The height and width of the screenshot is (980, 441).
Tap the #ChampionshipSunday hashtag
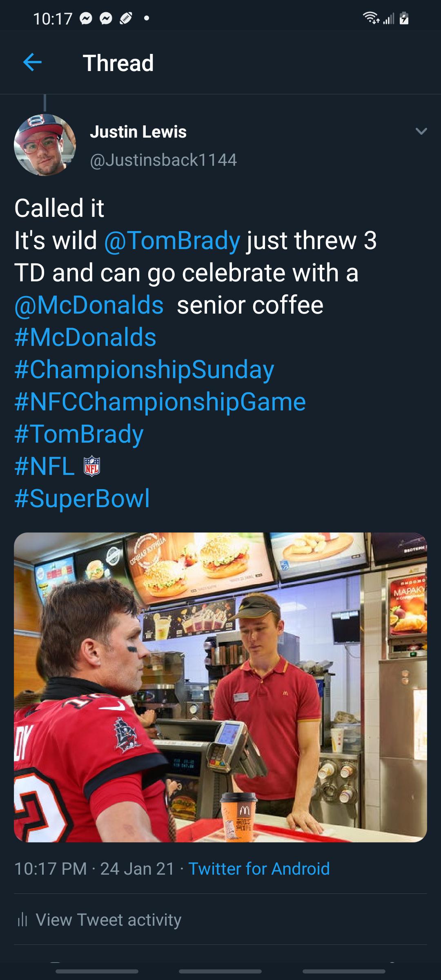coord(143,370)
